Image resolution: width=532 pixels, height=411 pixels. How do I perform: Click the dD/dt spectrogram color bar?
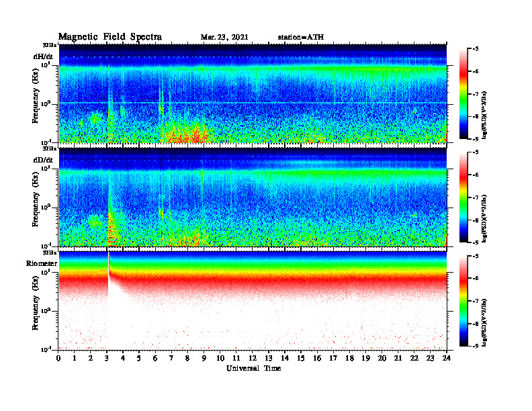[463, 197]
